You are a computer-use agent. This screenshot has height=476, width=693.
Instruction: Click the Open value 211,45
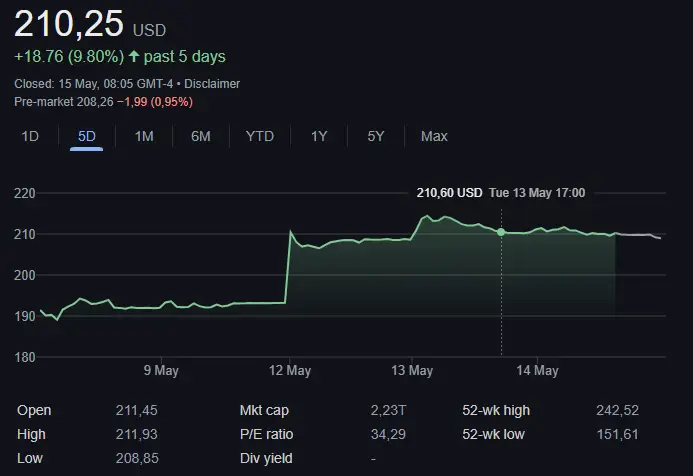pos(137,410)
